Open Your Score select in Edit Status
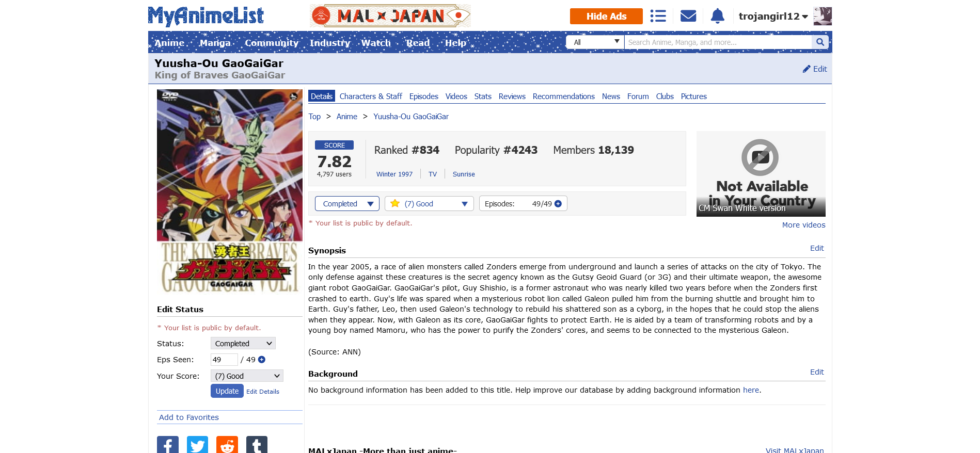Screen dimensions: 980x453 tap(247, 376)
